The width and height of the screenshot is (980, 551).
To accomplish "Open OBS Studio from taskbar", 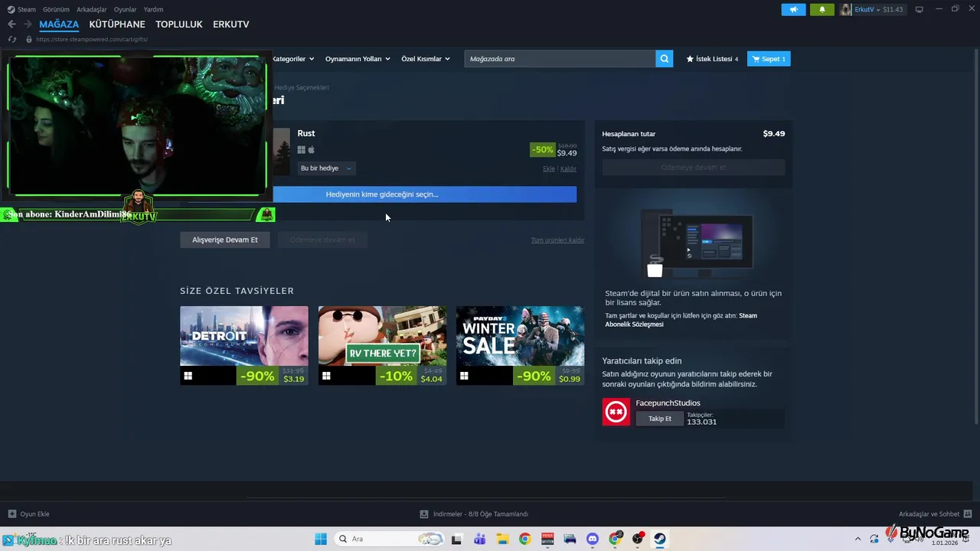I will (x=638, y=539).
